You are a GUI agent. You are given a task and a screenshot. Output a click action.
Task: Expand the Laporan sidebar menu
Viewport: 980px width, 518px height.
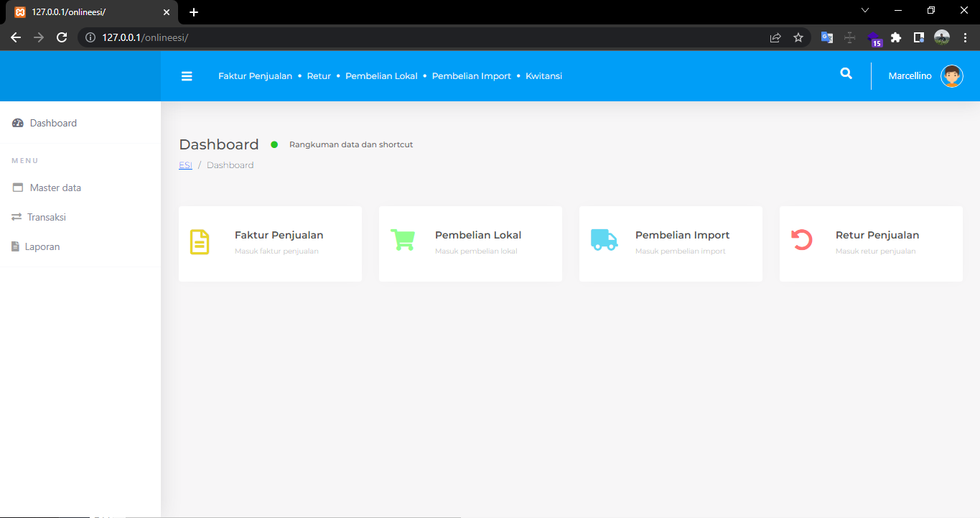pyautogui.click(x=42, y=246)
